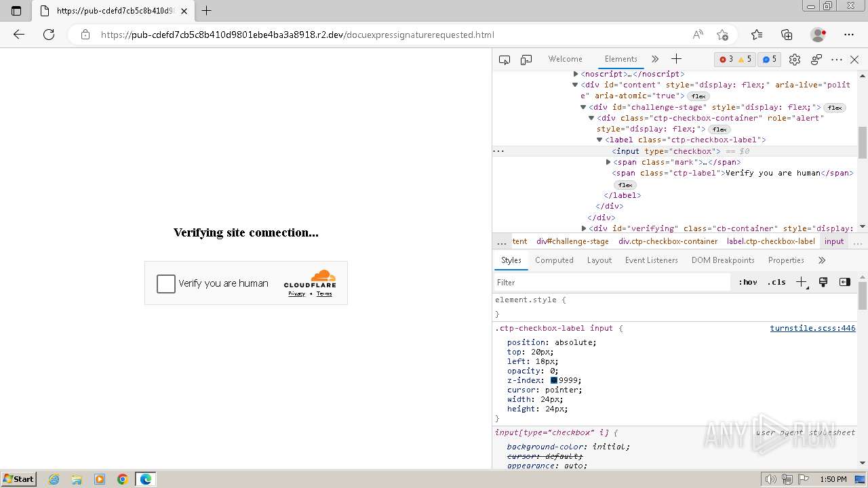Viewport: 868px width, 488px height.
Task: Click the z-index color swatch
Action: (554, 380)
